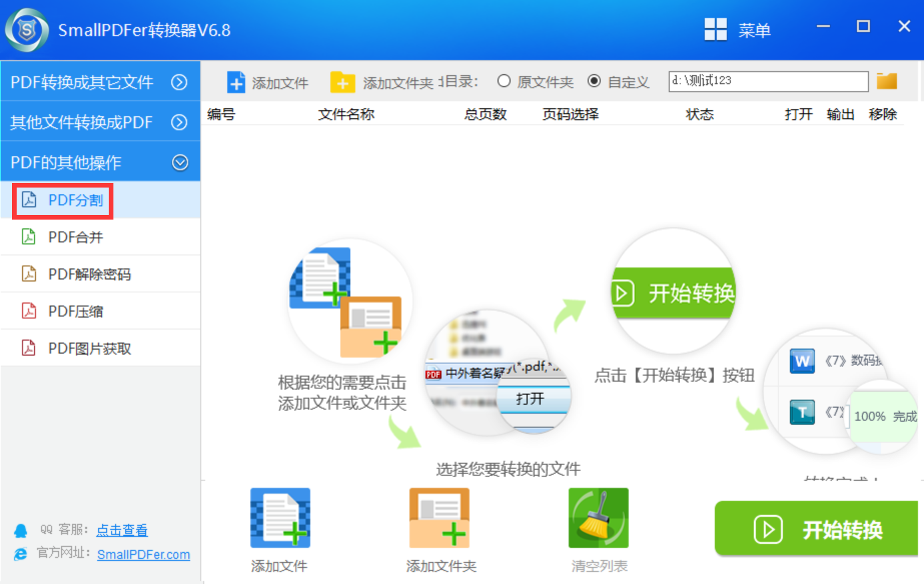Open the 其他文件转换成PDF category
The width and height of the screenshot is (924, 584).
click(100, 121)
